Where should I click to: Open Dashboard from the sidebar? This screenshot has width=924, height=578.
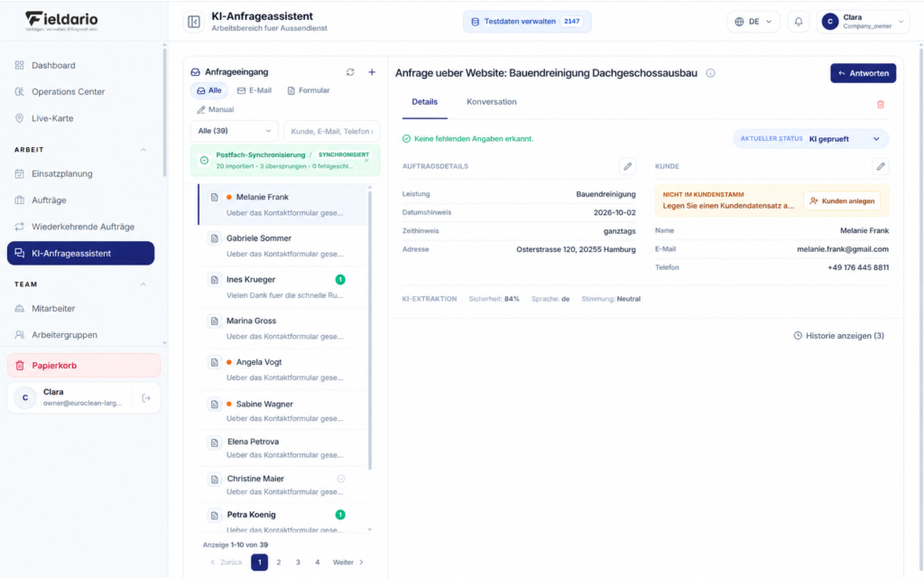tap(80, 65)
